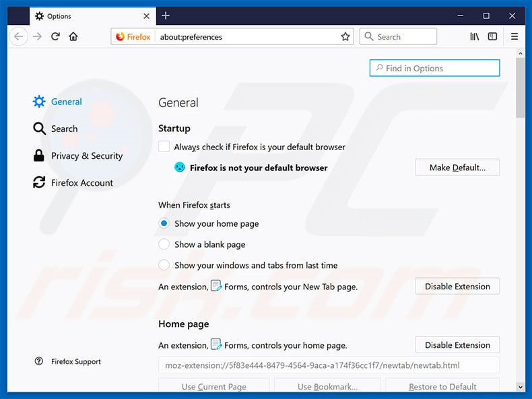
Task: Disable the extension controlling the home page
Action: [x=457, y=345]
